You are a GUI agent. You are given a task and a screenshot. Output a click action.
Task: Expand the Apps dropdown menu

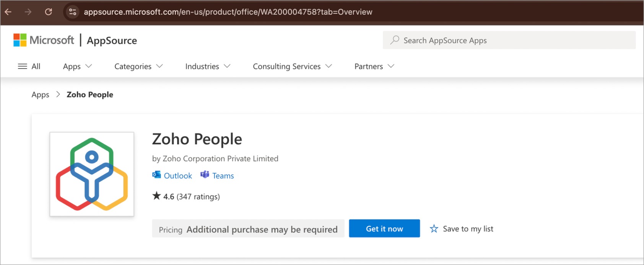[77, 66]
